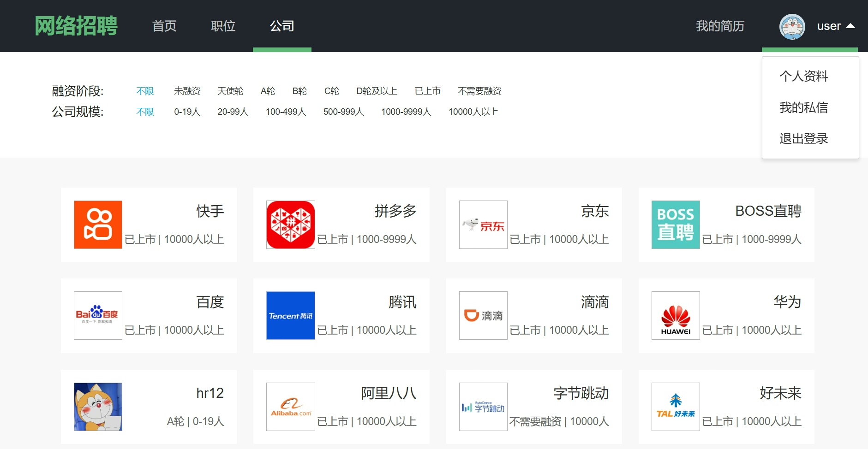
Task: Click the Tencent company logo
Action: [x=291, y=316]
